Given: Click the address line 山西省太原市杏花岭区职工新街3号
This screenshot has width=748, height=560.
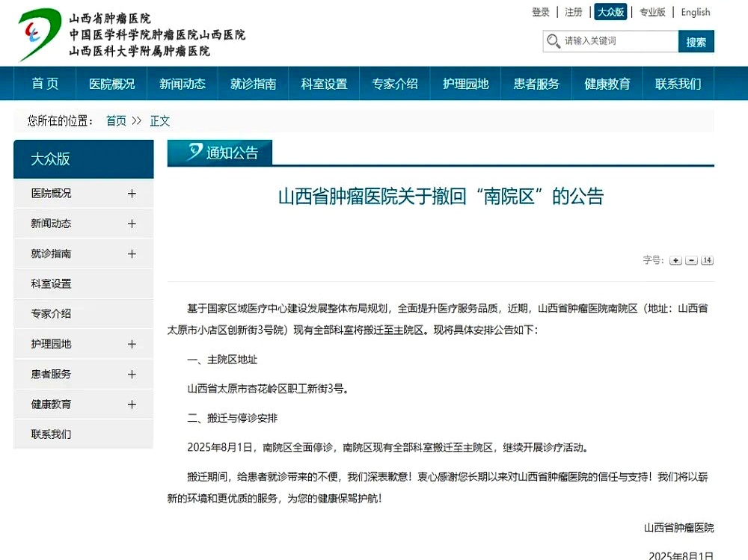Looking at the screenshot, I should point(268,389).
